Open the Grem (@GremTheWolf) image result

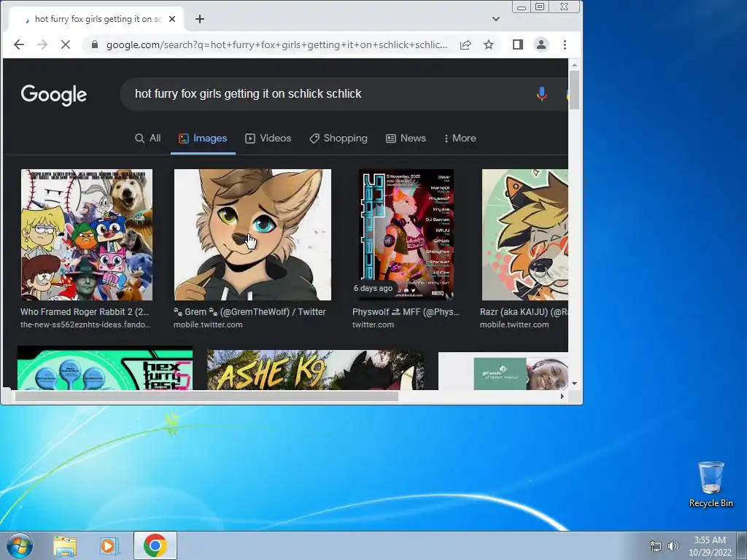(252, 235)
